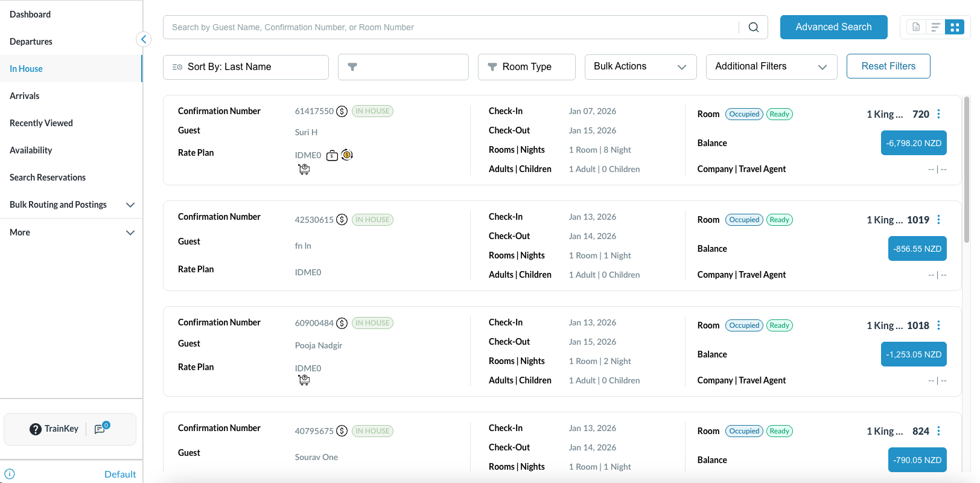Open three-dot menu for room 1019

coord(938,220)
